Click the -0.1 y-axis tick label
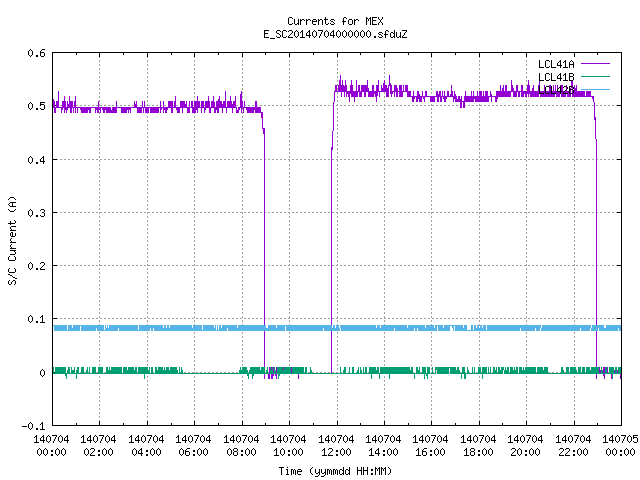Viewport: 640px width, 480px height. 33,426
